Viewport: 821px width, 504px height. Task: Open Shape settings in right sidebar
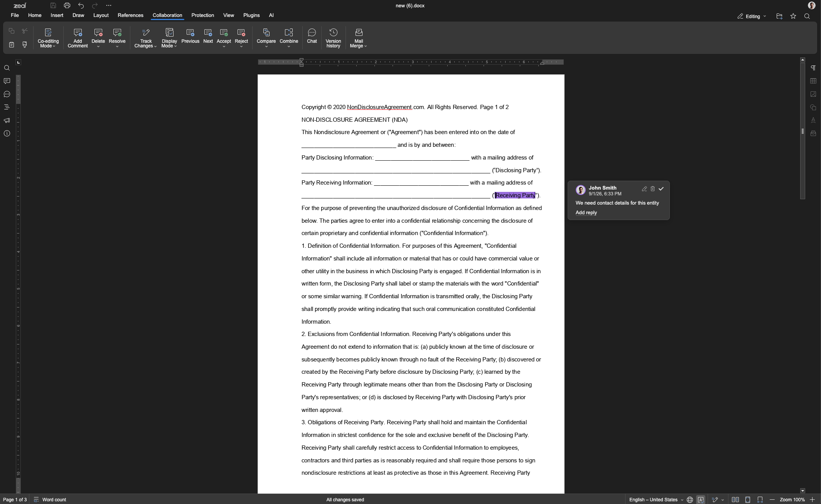pyautogui.click(x=813, y=107)
